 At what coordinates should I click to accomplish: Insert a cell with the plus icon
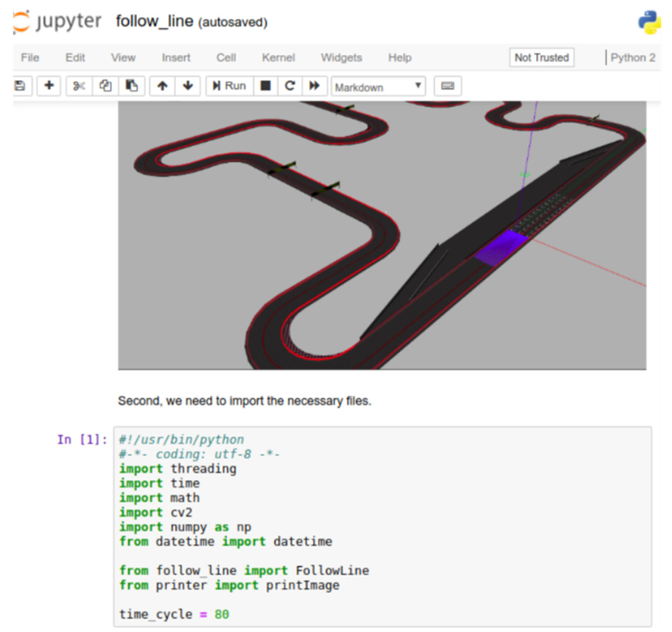click(x=49, y=86)
